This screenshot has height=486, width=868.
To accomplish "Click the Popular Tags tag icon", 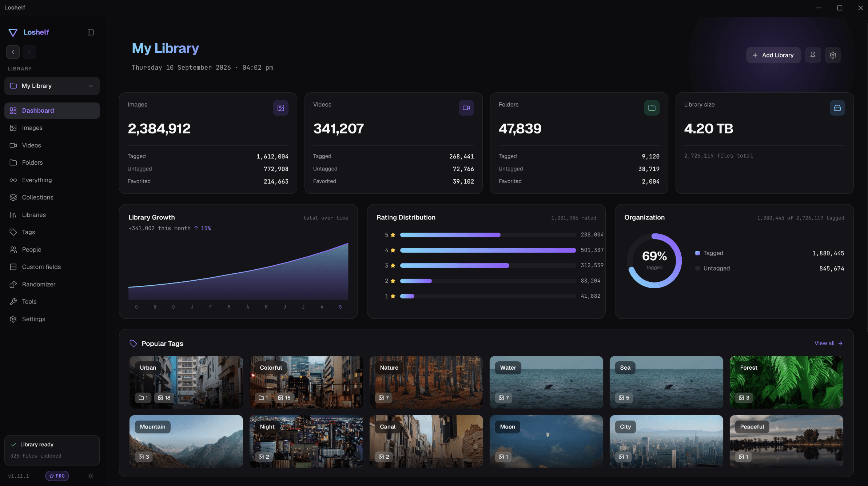I will [133, 344].
